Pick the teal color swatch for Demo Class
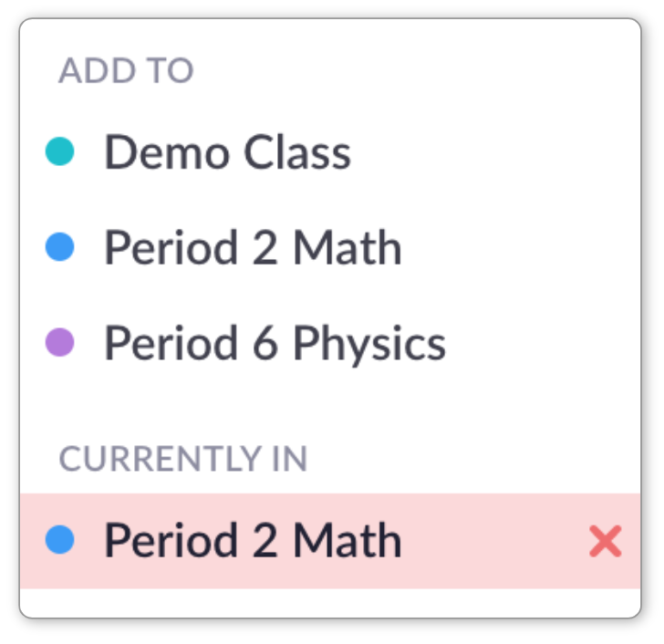 pos(60,152)
